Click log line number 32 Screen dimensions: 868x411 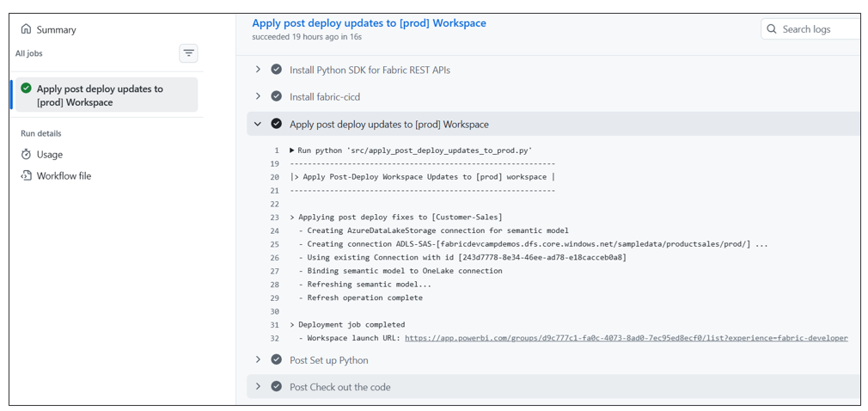274,338
